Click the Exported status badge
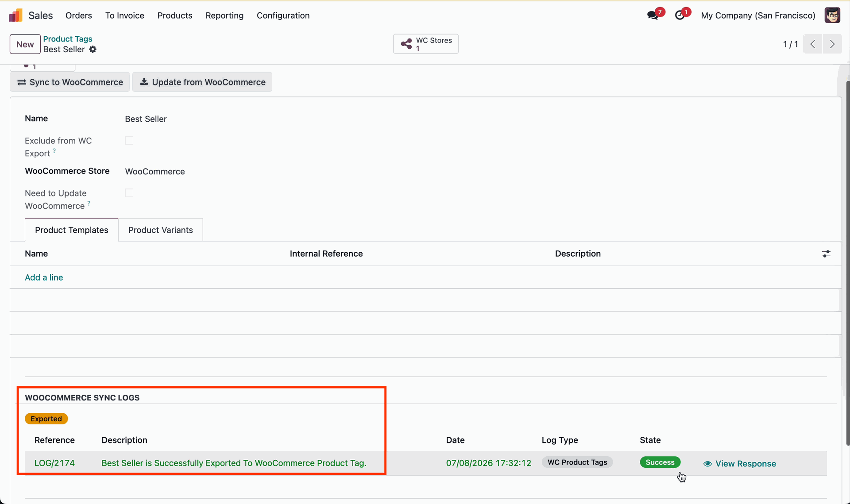Screen dimensions: 850x504 click(x=46, y=419)
